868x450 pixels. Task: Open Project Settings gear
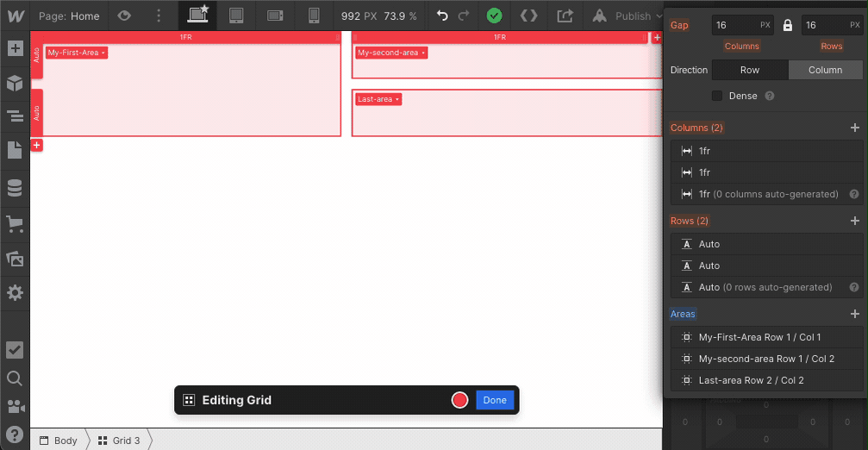click(15, 292)
